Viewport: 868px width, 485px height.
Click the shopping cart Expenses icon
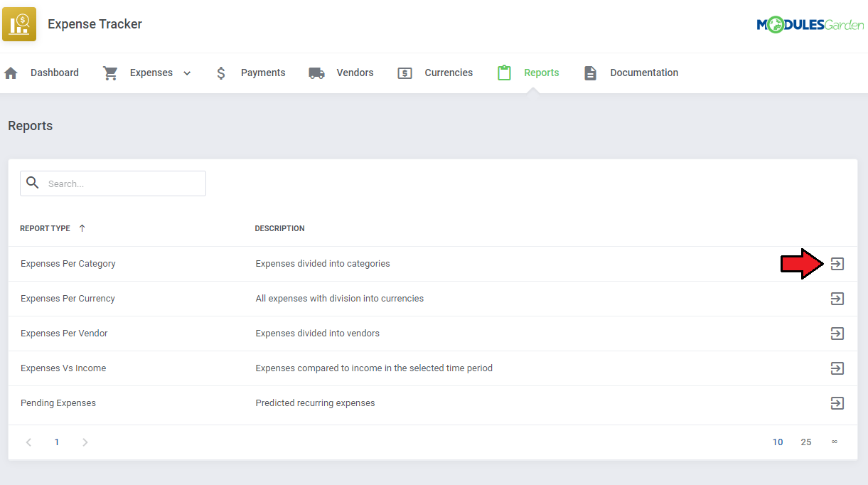pos(110,73)
